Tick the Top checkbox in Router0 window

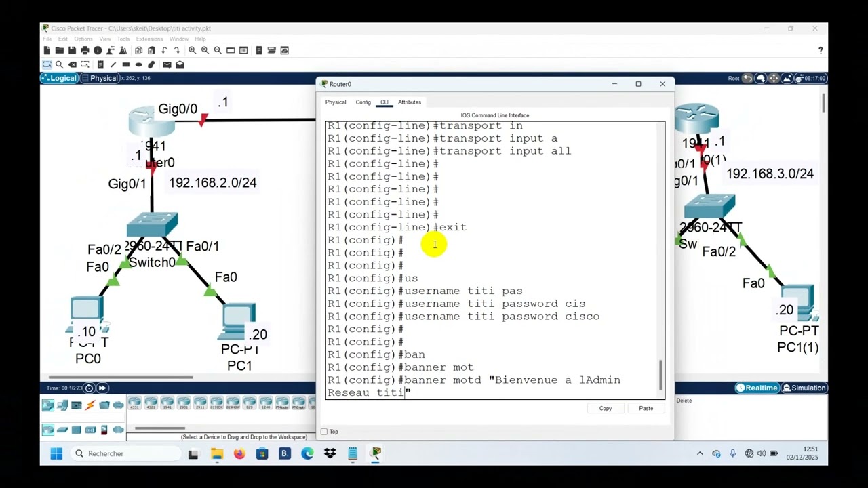click(324, 432)
